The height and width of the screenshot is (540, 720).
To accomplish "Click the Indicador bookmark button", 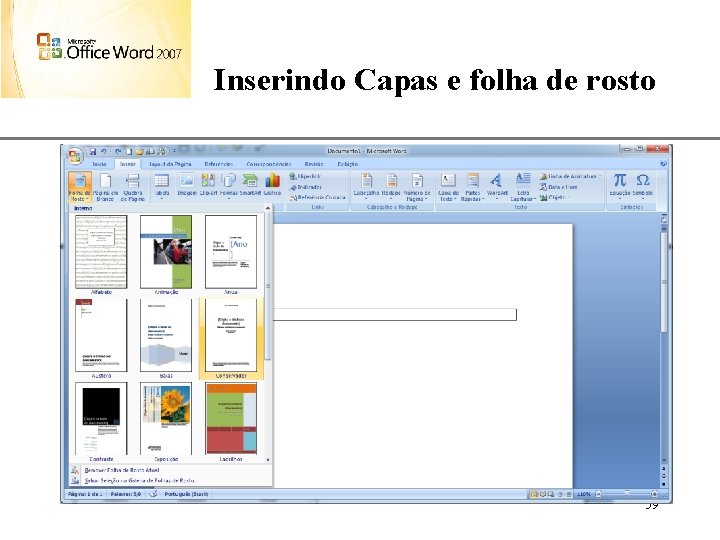I will pyautogui.click(x=306, y=187).
